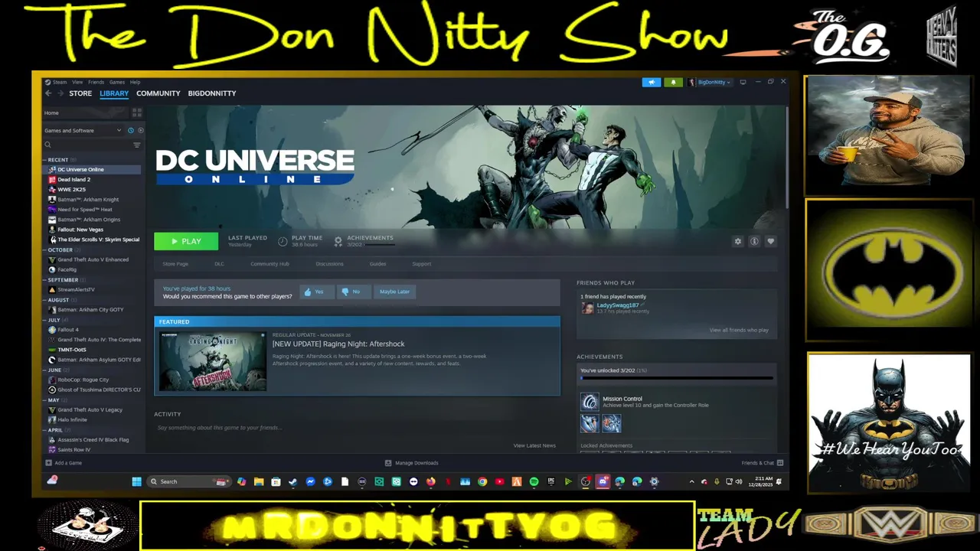Open Firefox from the taskbar
Image resolution: width=980 pixels, height=551 pixels.
click(x=431, y=481)
